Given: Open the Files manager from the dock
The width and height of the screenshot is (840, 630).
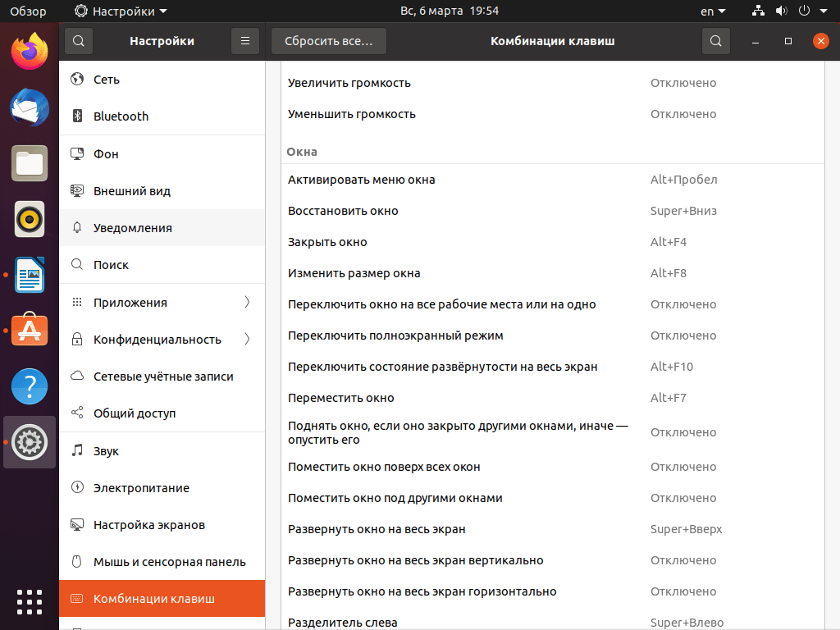Looking at the screenshot, I should [29, 163].
